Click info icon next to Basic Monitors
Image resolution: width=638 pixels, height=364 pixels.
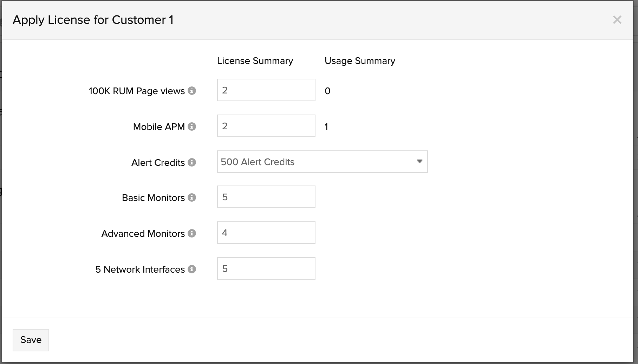tap(191, 197)
